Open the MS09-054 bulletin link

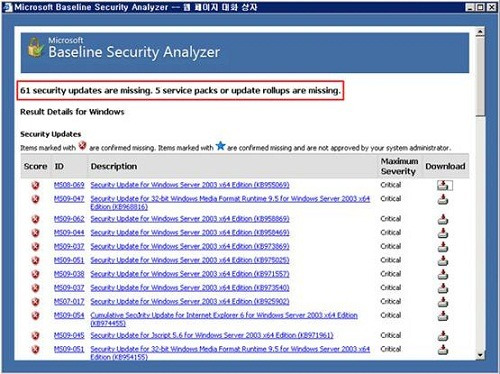(x=69, y=315)
